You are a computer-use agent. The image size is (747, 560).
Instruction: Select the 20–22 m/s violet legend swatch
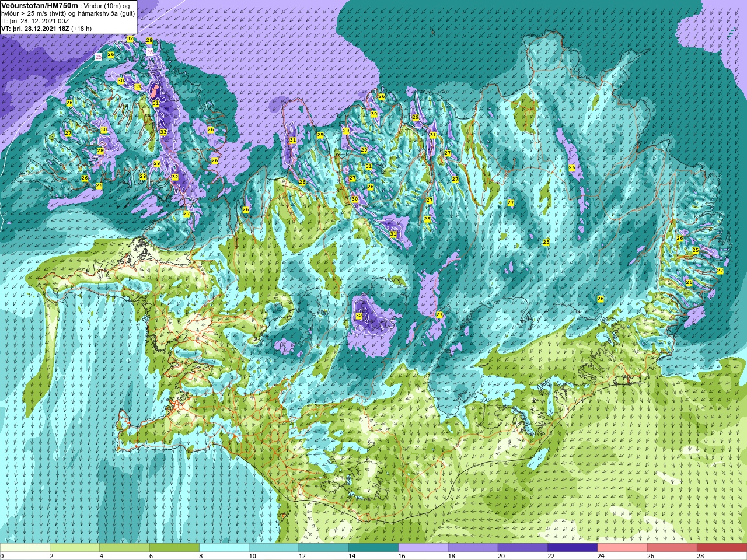pyautogui.click(x=522, y=548)
